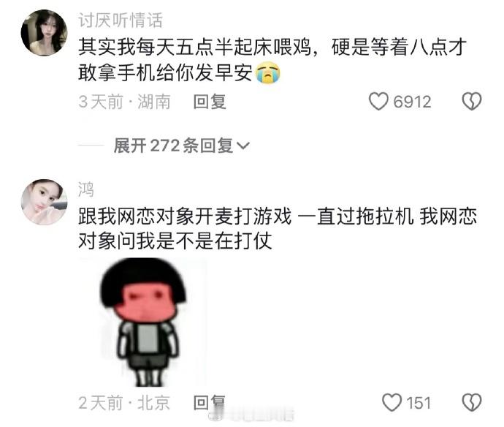This screenshot has width=504, height=427.
Task: Tap the 3天前 · 湖南 timestamp
Action: 124,102
